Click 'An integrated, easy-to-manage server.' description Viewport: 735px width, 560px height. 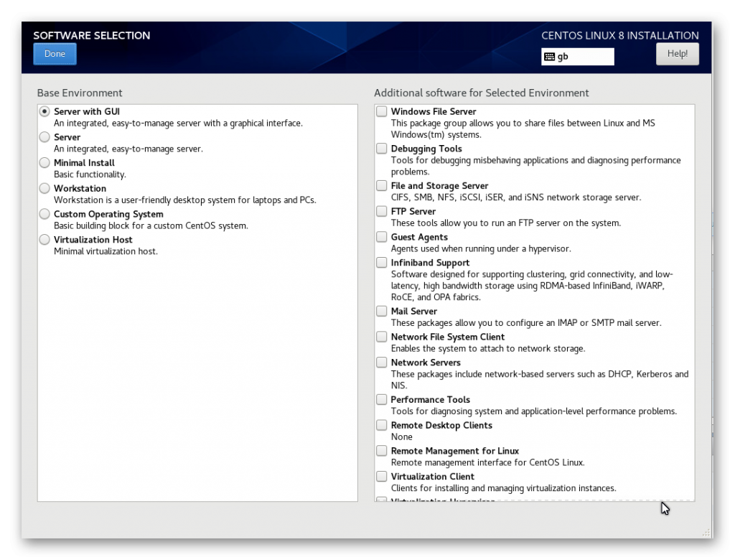pyautogui.click(x=128, y=149)
